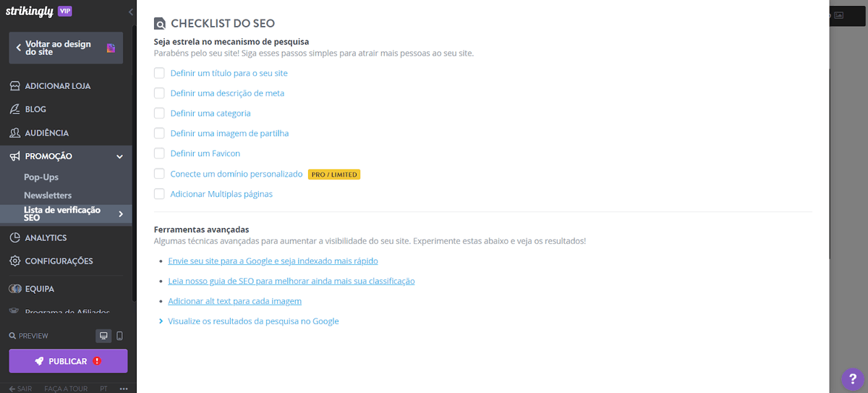Go back via Voltar ao design do site
Viewport: 868px width, 393px height.
coord(66,48)
